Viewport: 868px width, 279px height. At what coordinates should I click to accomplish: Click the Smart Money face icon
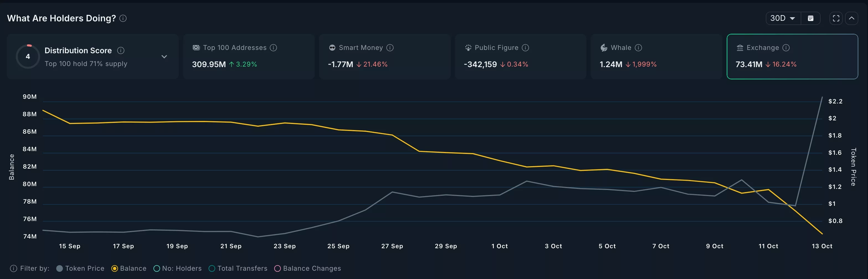[332, 48]
